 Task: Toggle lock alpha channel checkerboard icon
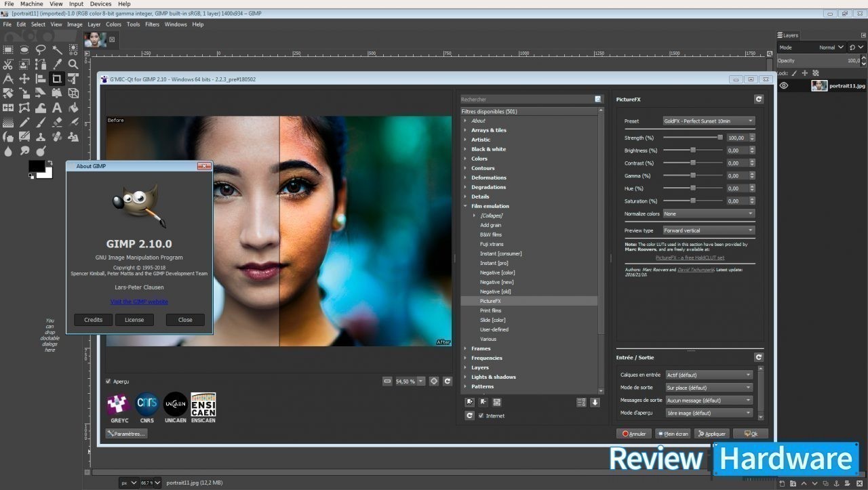click(816, 73)
